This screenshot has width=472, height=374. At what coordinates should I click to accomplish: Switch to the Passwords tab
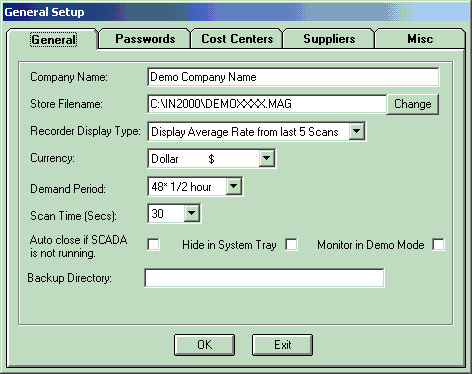pos(145,39)
